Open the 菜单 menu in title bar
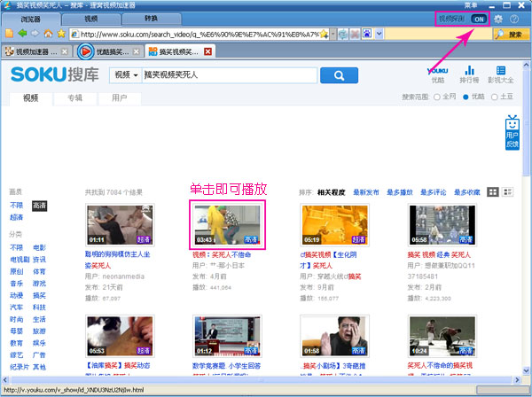This screenshot has height=397, width=532. tap(471, 5)
